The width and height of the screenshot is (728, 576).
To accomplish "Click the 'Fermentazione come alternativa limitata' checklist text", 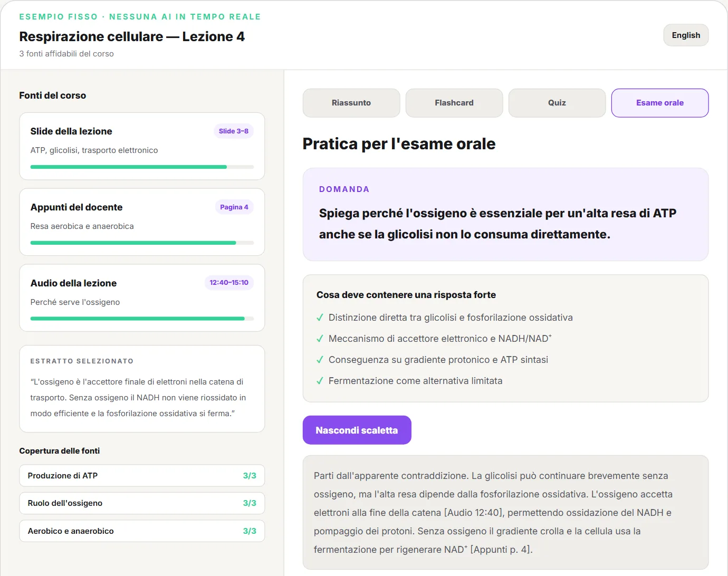I will pos(416,381).
